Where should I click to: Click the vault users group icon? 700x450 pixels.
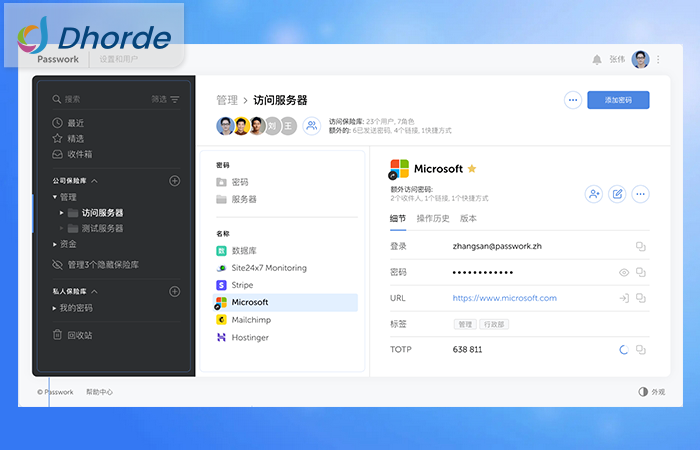pos(312,126)
